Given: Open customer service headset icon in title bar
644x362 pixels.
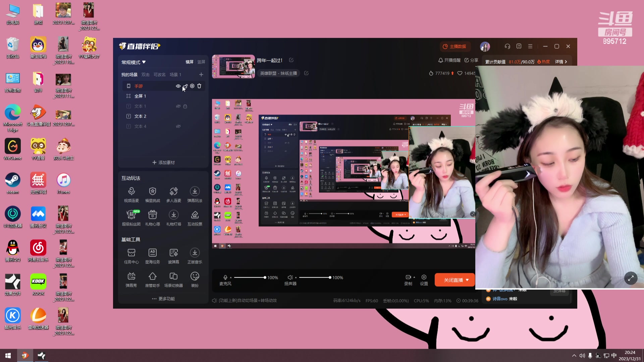Looking at the screenshot, I should (507, 46).
